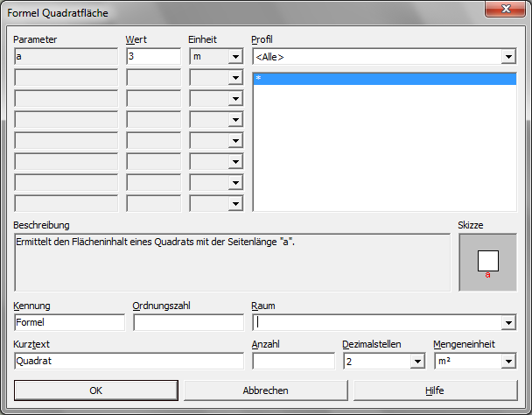532x415 pixels.
Task: Click the Kurztext field containing Quadrat
Action: coord(129,361)
